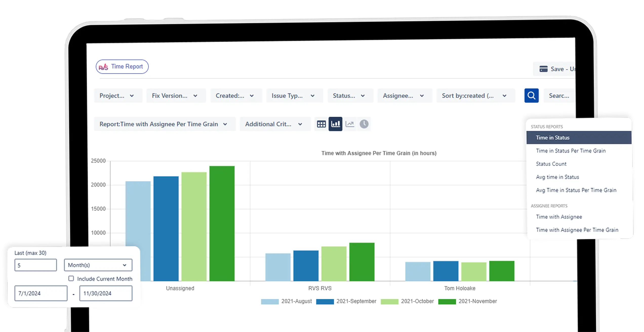Switch to the line chart view icon

pyautogui.click(x=350, y=124)
